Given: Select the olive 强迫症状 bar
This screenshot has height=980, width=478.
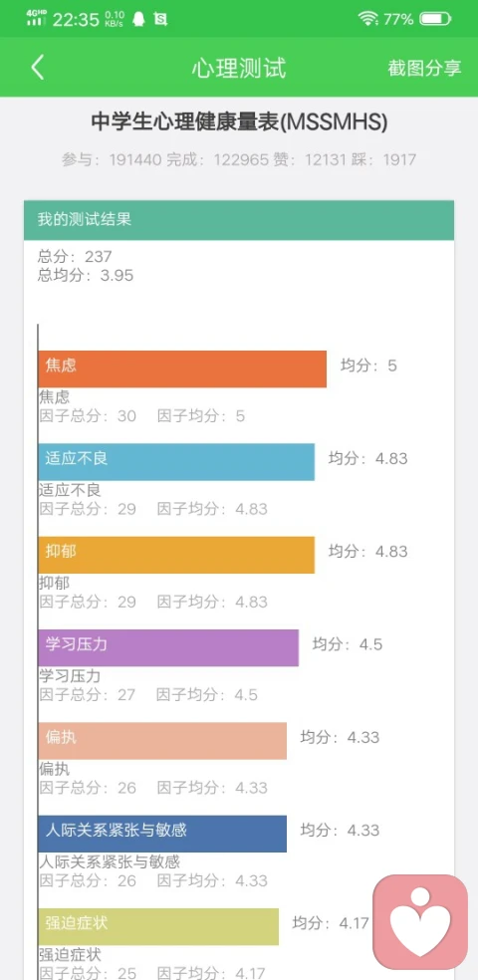Looking at the screenshot, I should coord(158,926).
